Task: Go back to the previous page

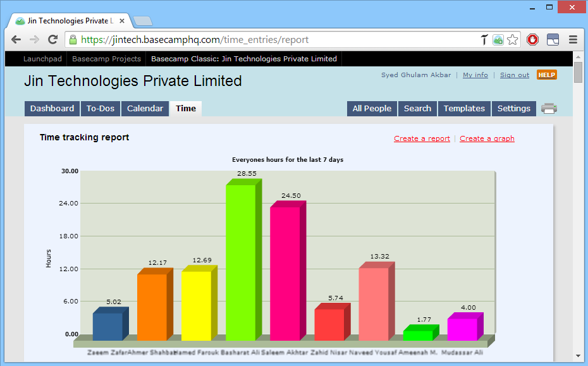Action: (16, 40)
